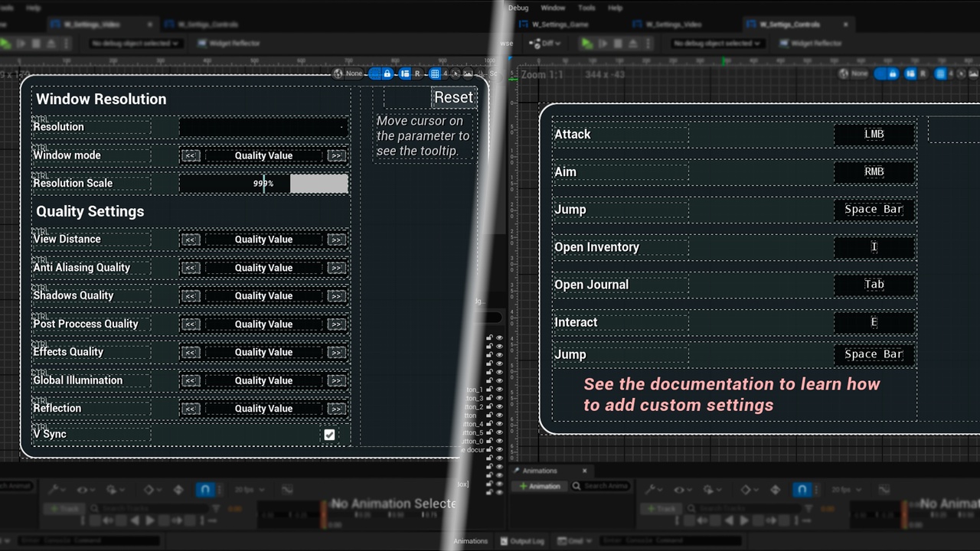This screenshot has height=551, width=980.
Task: Click the transform keys icon beside the timeline magnet
Action: pyautogui.click(x=776, y=490)
